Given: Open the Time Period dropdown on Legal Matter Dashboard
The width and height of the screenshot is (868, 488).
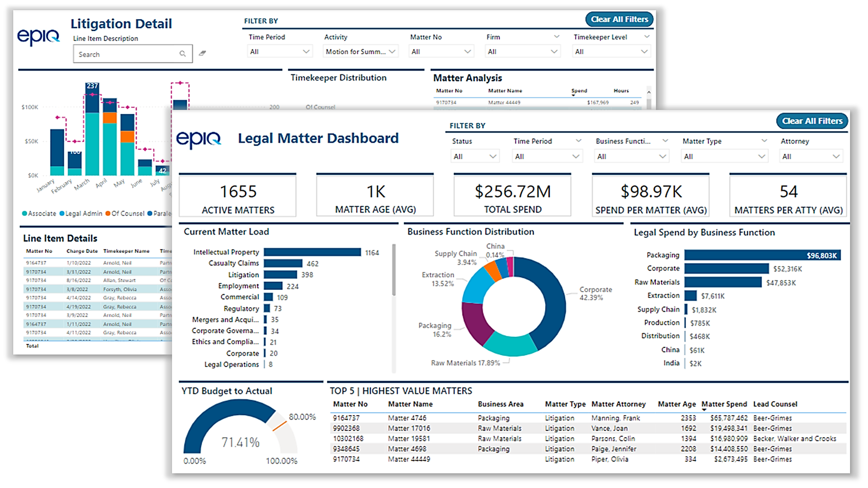Looking at the screenshot, I should point(547,156).
